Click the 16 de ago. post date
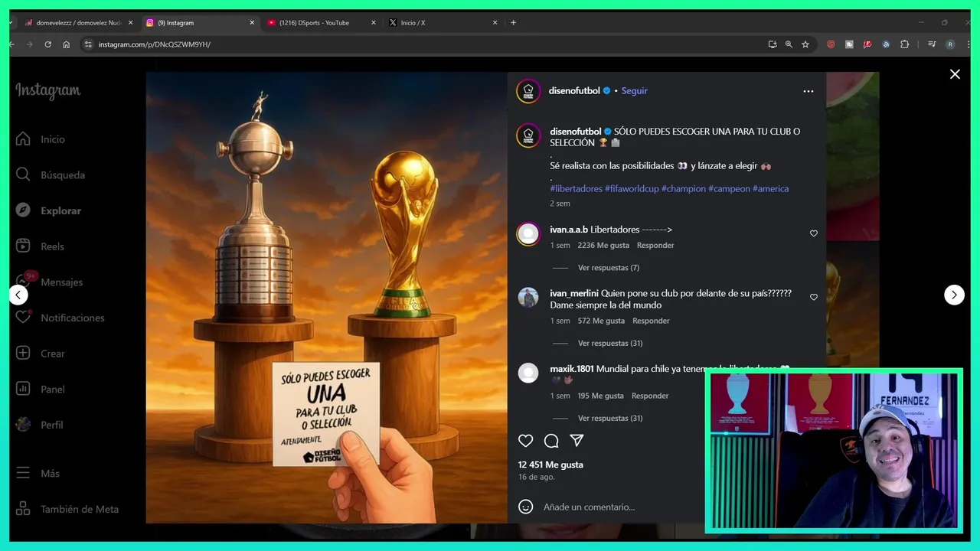This screenshot has height=551, width=980. (x=536, y=477)
